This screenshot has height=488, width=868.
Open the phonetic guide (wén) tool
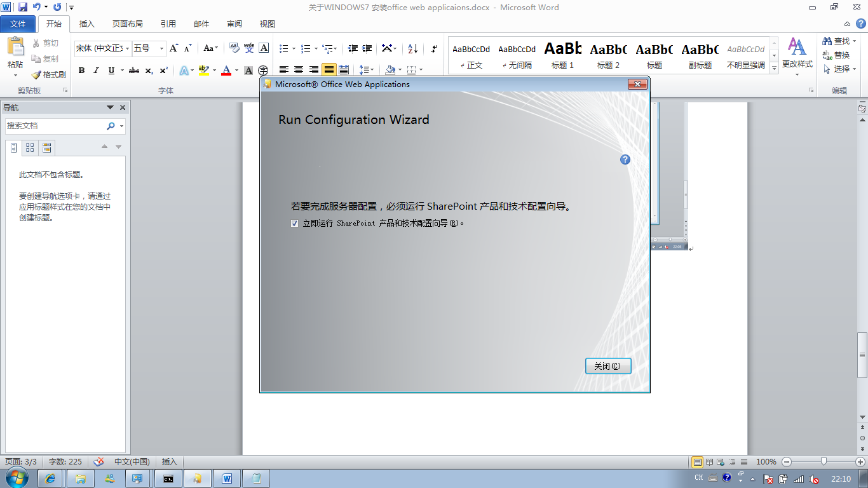(x=249, y=48)
